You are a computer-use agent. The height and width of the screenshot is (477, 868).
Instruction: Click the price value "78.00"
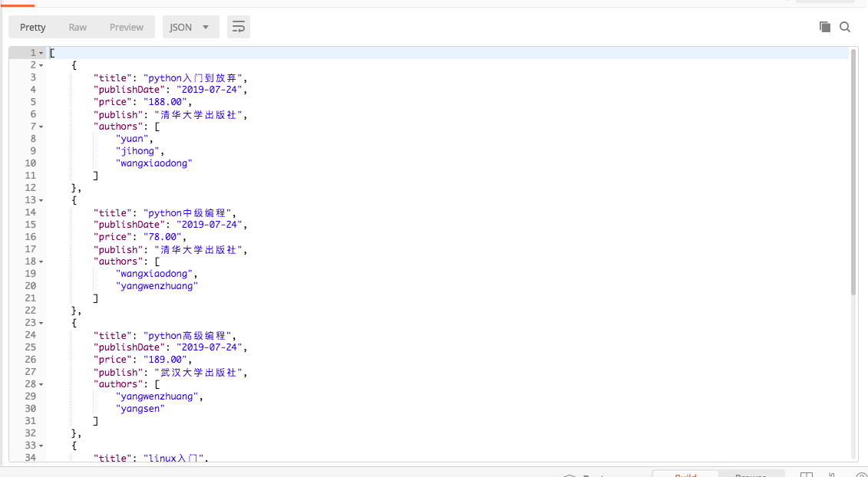(162, 237)
